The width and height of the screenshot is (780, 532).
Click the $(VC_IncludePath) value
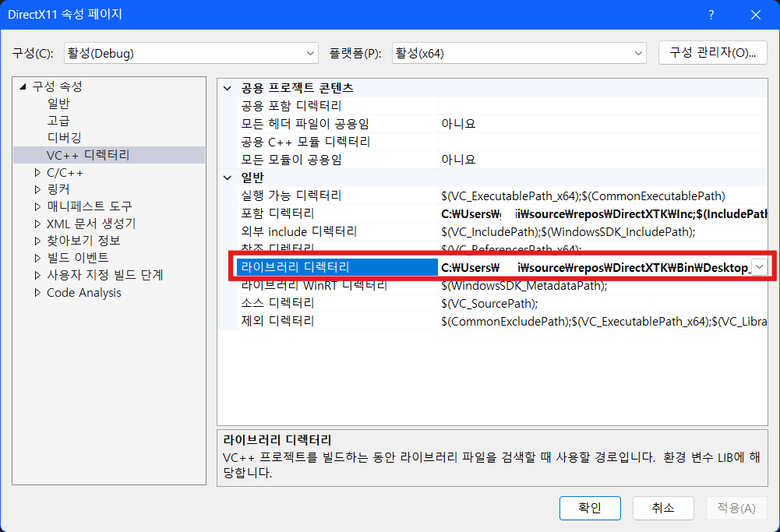click(568, 231)
